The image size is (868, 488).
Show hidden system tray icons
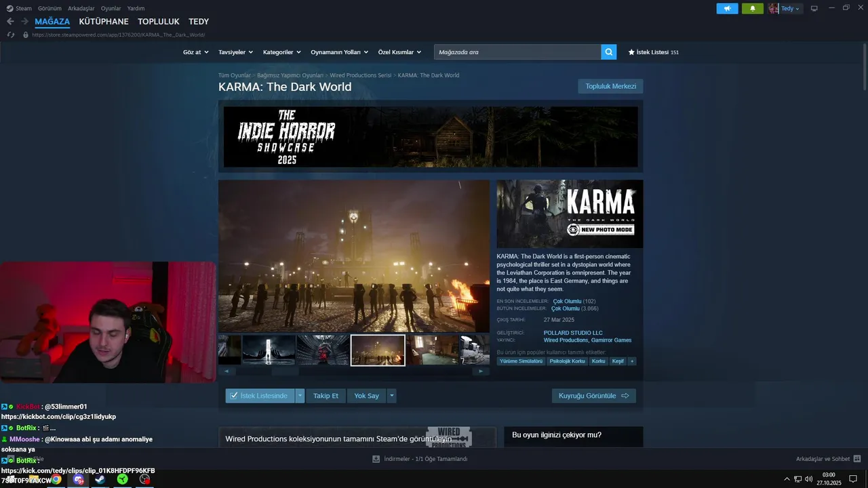tap(787, 479)
